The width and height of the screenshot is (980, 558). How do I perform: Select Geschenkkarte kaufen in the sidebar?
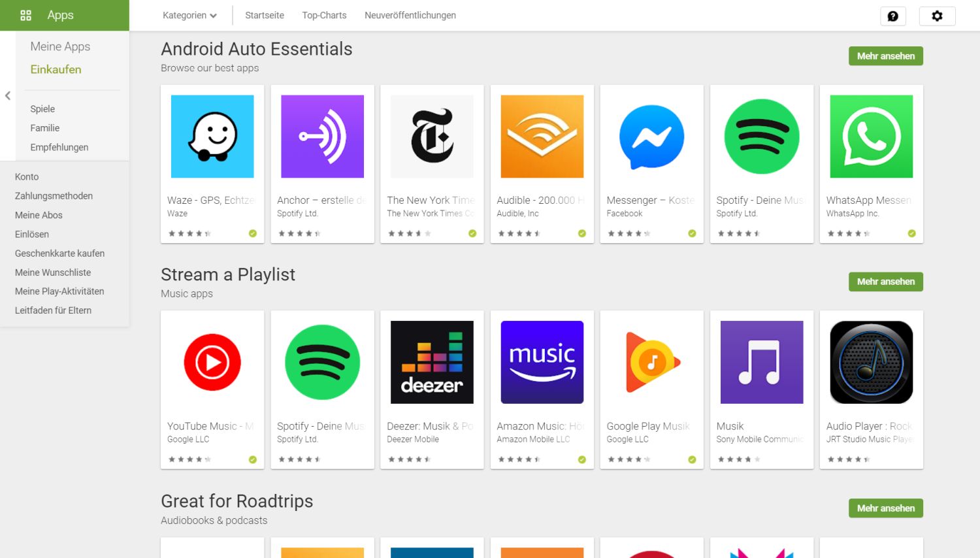[59, 254]
